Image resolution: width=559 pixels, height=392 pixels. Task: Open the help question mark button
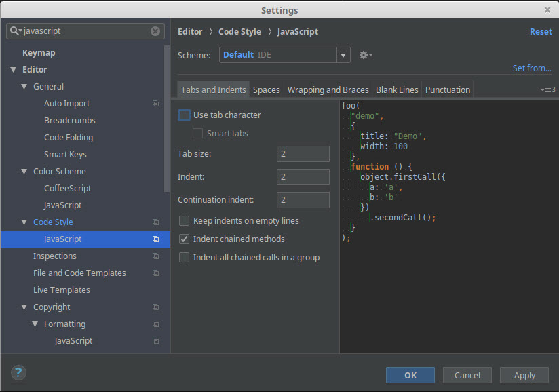pyautogui.click(x=18, y=374)
